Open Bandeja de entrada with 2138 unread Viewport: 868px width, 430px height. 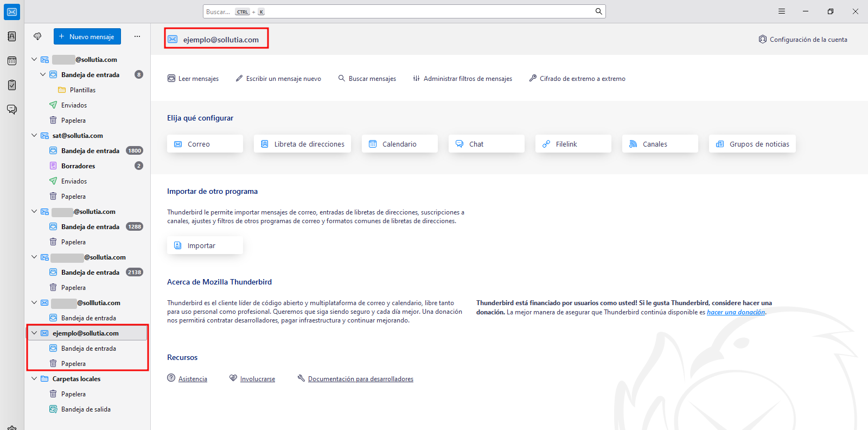[x=87, y=273]
